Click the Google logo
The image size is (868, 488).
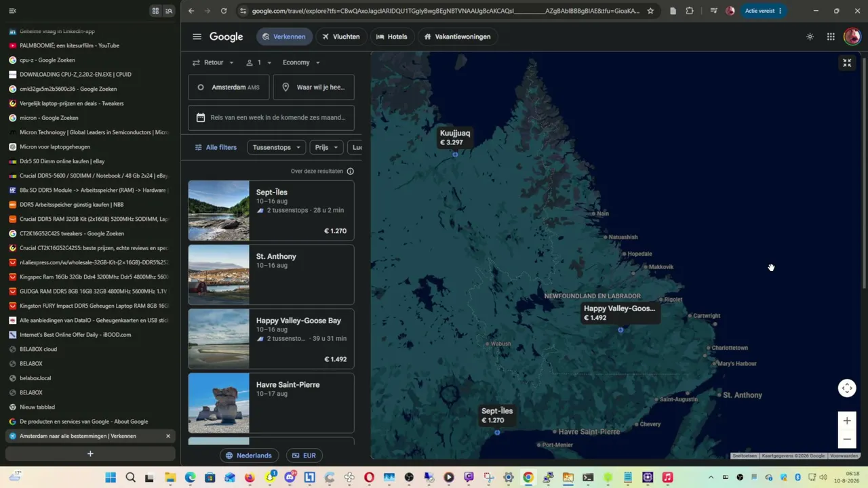[x=226, y=37]
